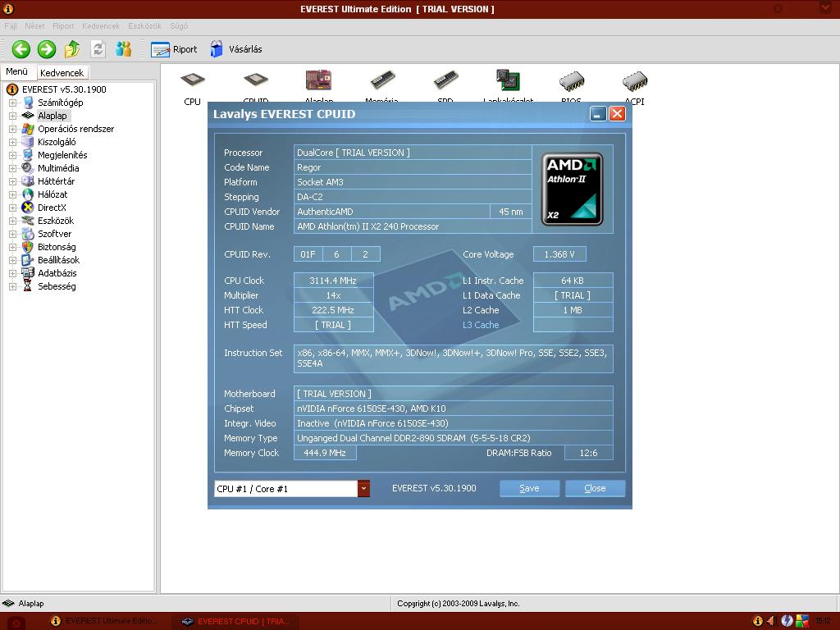Image resolution: width=840 pixels, height=630 pixels.
Task: Minimize the Lavalys EVEREST CPUID window
Action: click(598, 113)
